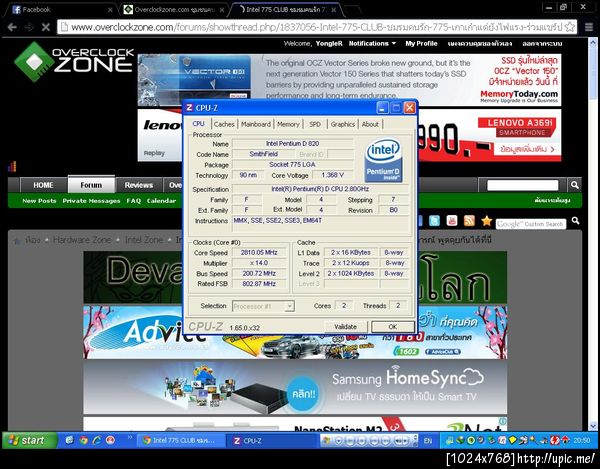This screenshot has width=600, height=469.
Task: Click Chrome icon in quick launch
Action: click(x=83, y=440)
